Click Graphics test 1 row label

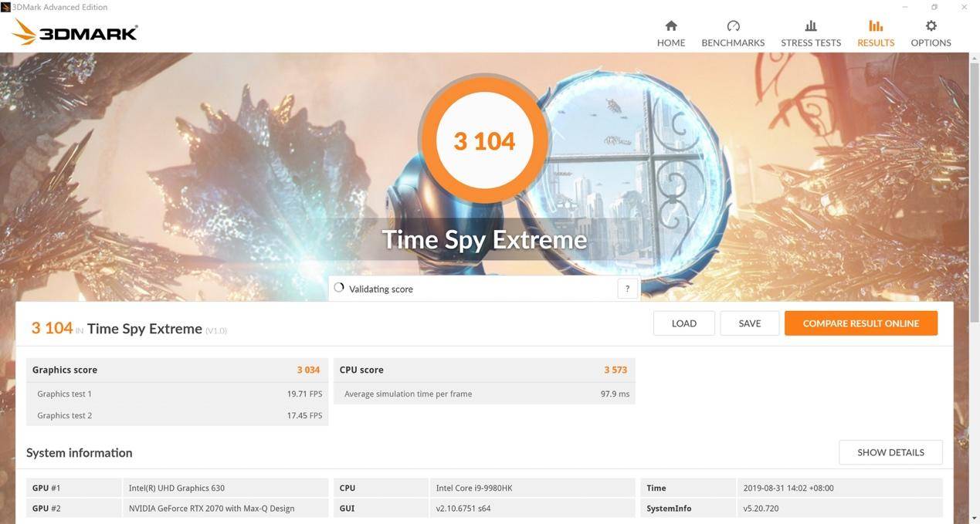point(64,394)
